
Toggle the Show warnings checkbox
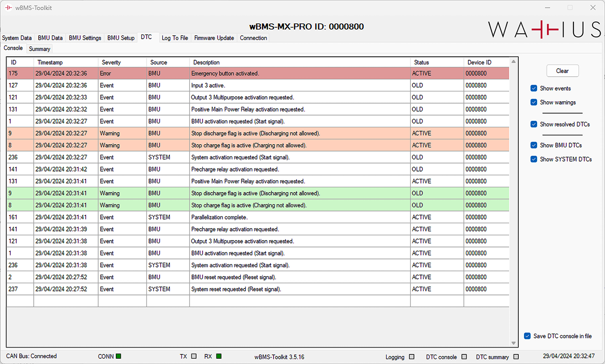[534, 102]
